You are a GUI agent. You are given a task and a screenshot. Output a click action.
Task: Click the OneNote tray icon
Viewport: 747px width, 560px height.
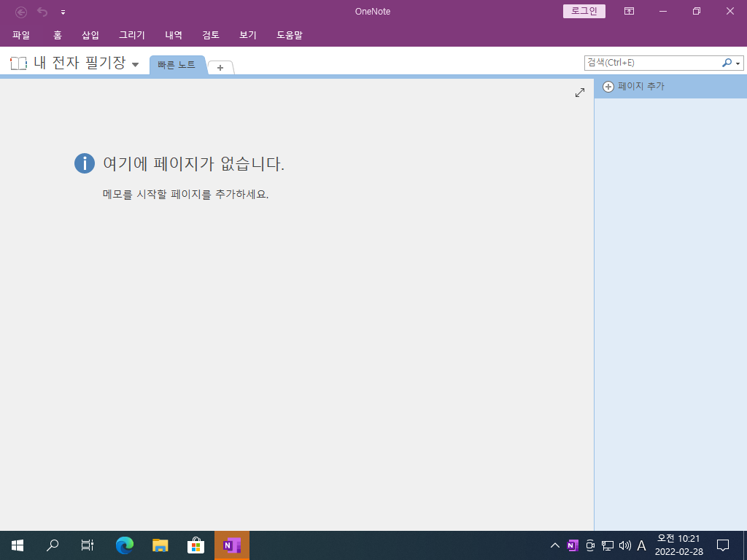pos(573,545)
